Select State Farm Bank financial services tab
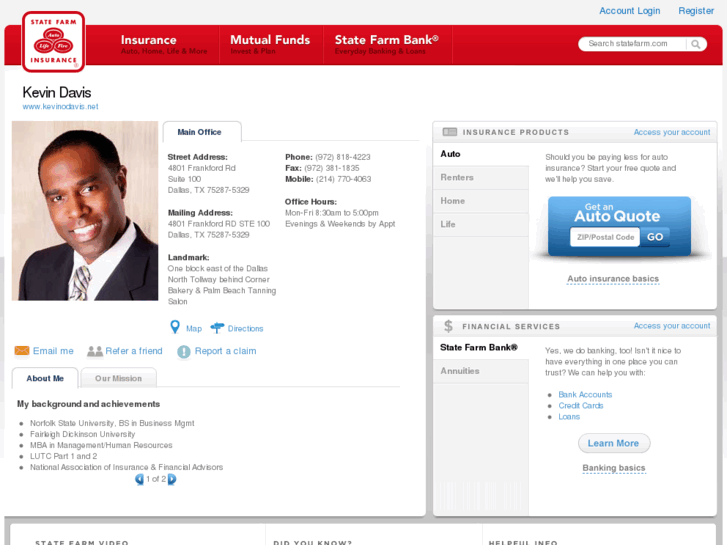 (481, 348)
